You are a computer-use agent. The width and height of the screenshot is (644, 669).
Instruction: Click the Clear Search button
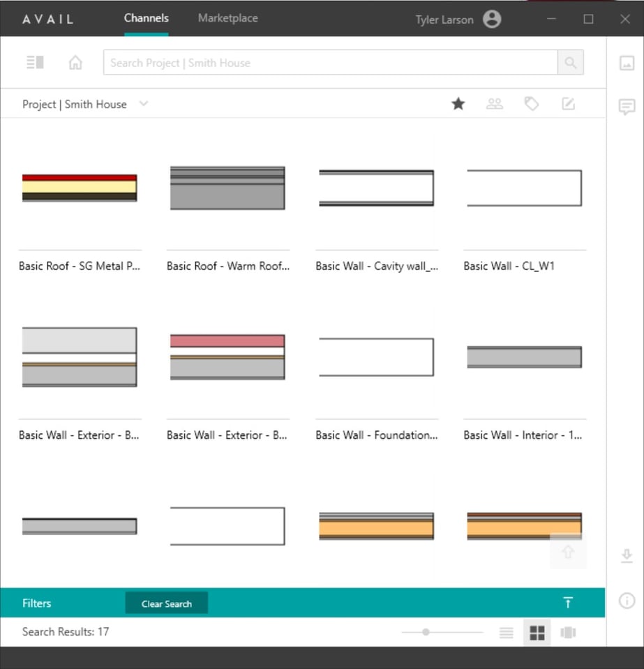166,603
